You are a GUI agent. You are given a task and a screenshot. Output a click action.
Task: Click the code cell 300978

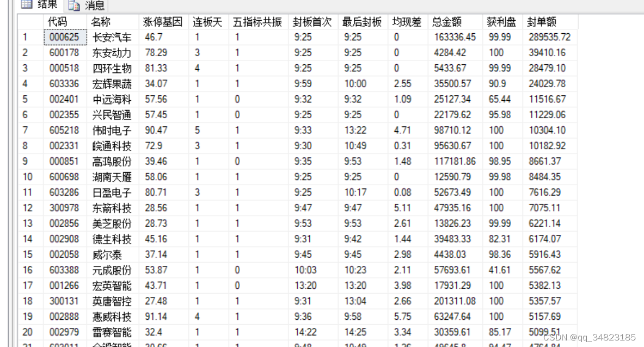click(x=64, y=208)
